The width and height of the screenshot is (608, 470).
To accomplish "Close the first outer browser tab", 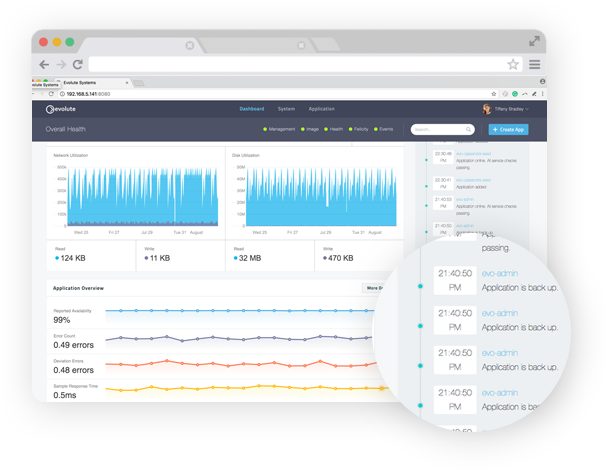I will (190, 45).
